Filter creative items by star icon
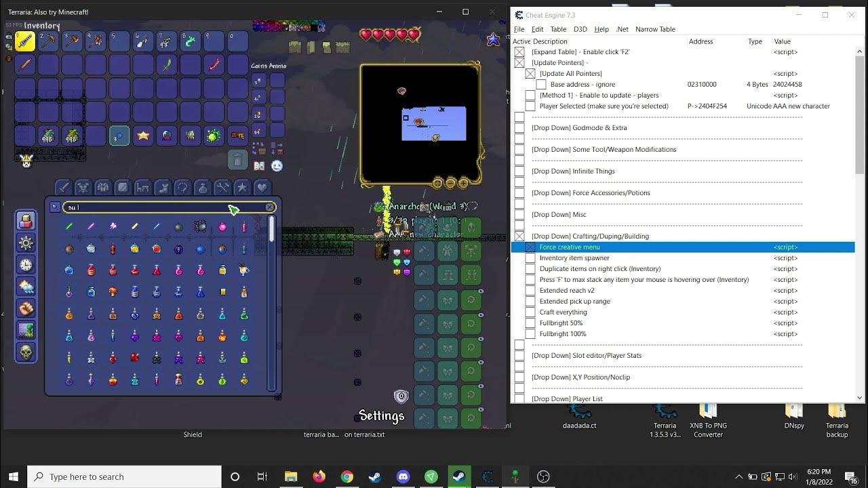 tap(242, 187)
